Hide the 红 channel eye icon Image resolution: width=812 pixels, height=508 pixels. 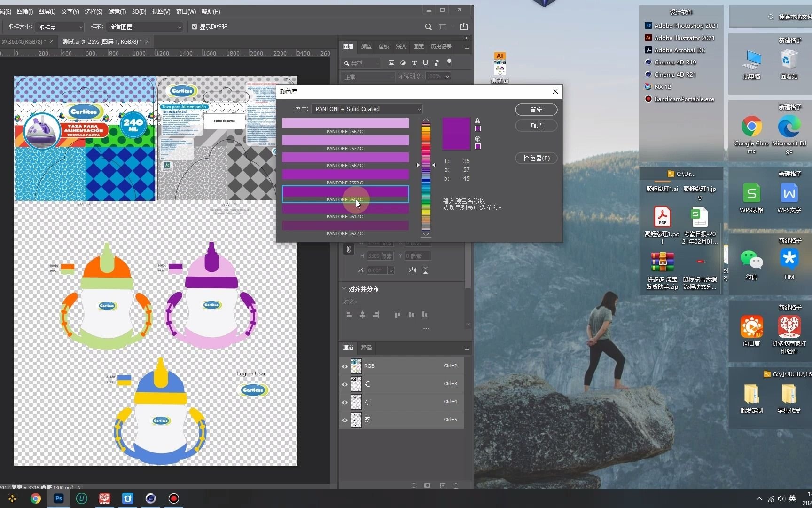pos(344,384)
